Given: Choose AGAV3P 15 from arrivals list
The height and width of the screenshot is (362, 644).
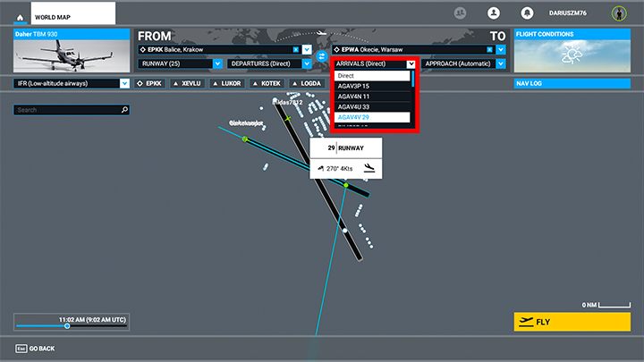Looking at the screenshot, I should tap(371, 87).
